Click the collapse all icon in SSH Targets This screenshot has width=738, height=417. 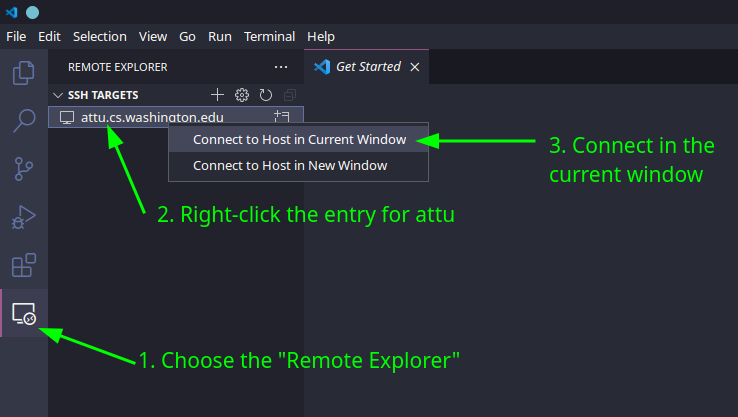pyautogui.click(x=290, y=95)
